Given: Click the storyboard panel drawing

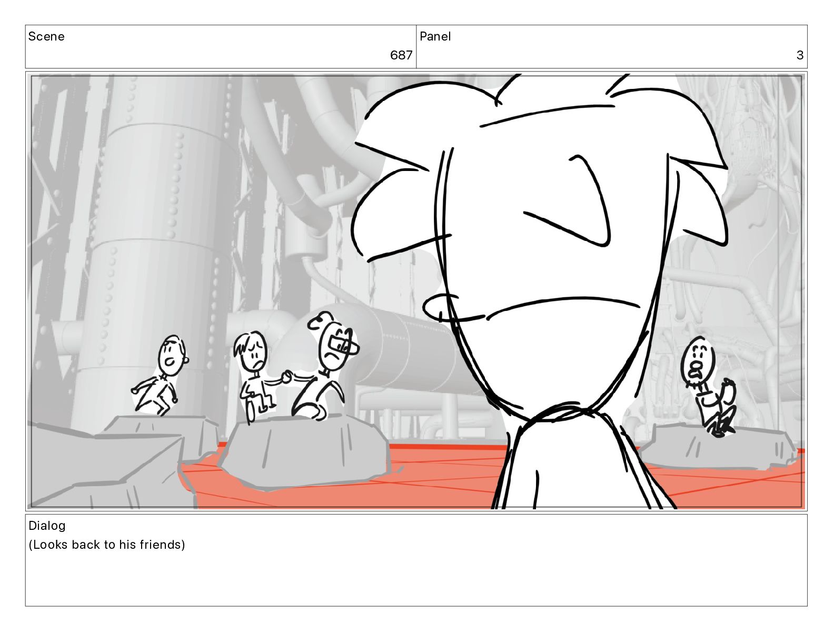Looking at the screenshot, I should [416, 291].
